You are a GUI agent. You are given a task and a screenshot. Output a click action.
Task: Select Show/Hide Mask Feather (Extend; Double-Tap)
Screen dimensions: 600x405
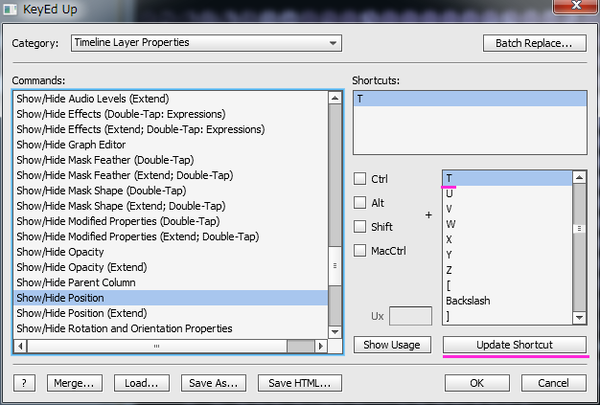click(171, 175)
